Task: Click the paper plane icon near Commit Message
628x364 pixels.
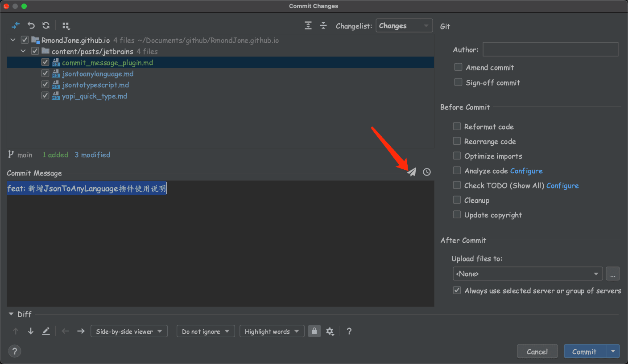Action: click(412, 172)
